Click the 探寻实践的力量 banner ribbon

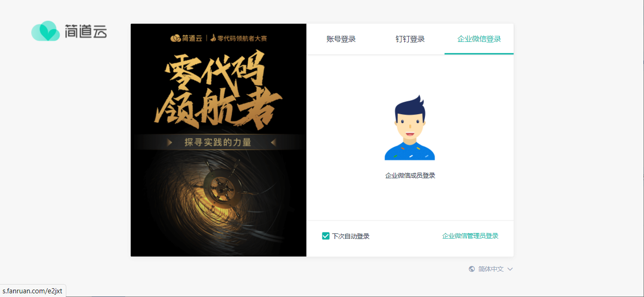[219, 142]
